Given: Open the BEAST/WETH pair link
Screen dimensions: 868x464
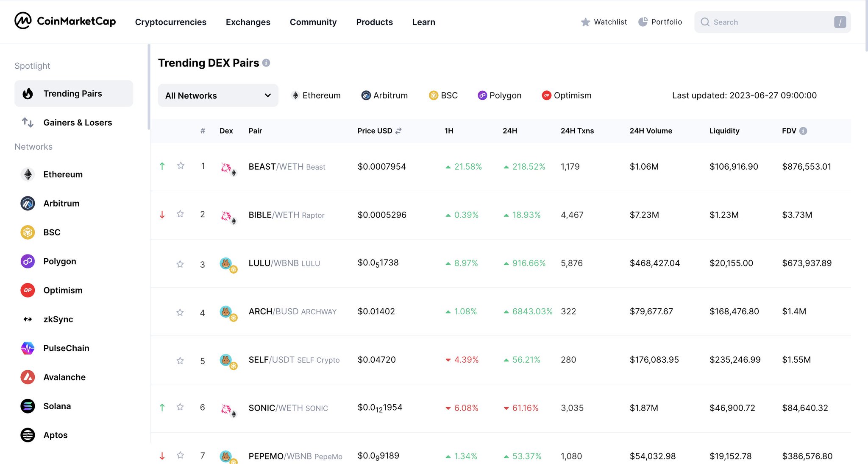Looking at the screenshot, I should (287, 167).
